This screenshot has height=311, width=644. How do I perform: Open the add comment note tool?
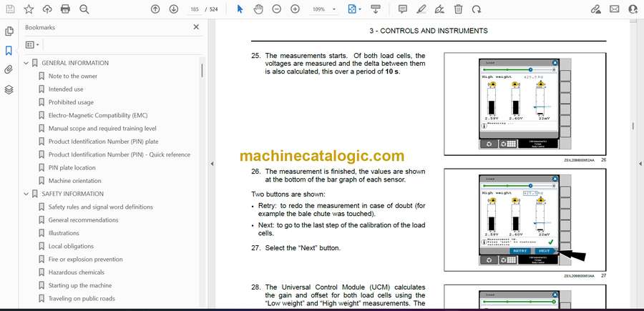click(x=402, y=9)
